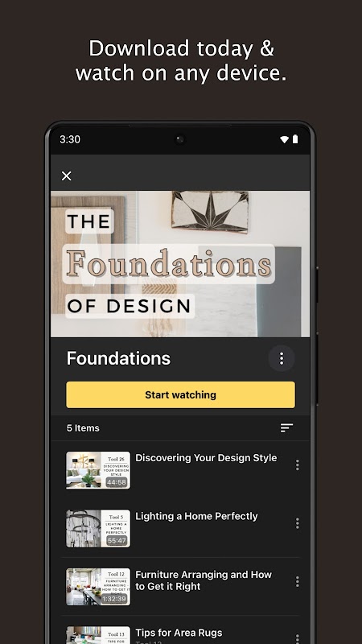Select the Lighting a Home Perfectly title
This screenshot has width=362, height=644.
196,516
